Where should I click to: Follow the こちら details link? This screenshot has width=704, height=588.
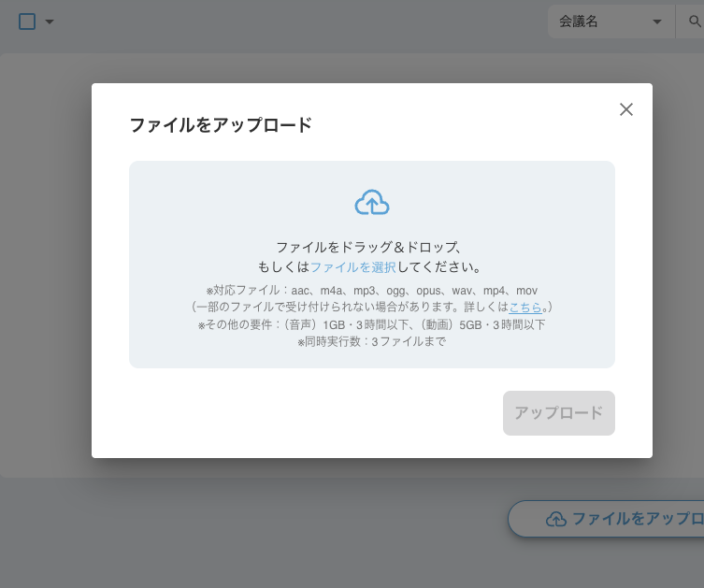(x=525, y=307)
